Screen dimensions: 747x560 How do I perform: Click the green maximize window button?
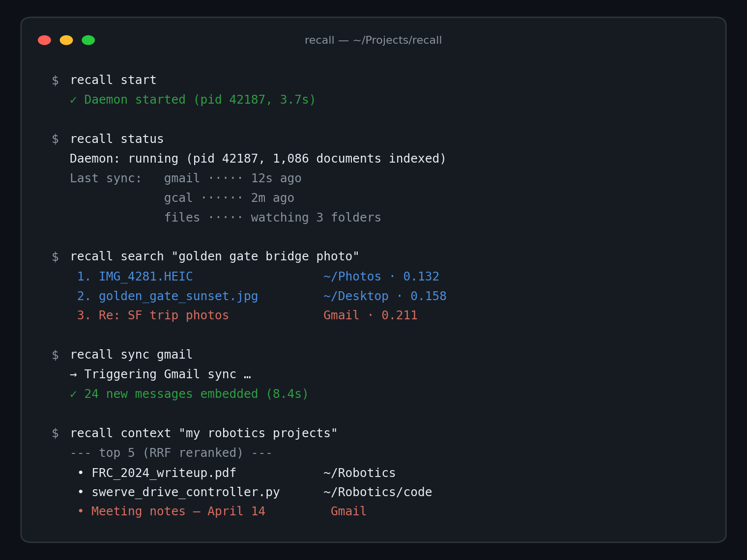pyautogui.click(x=88, y=40)
